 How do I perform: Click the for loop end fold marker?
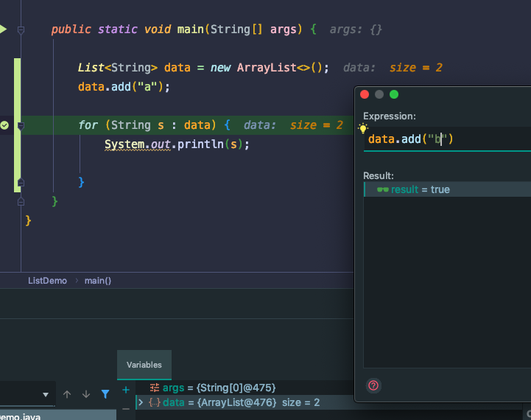point(21,183)
